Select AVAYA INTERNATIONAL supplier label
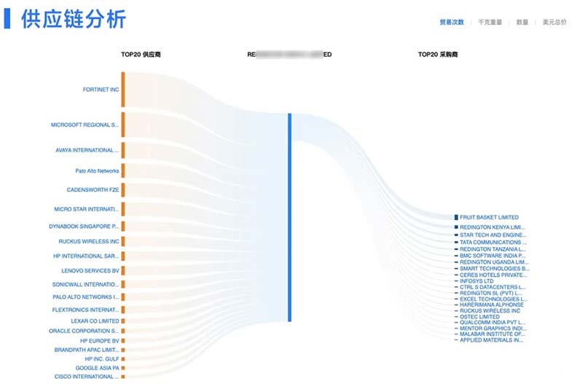This screenshot has width=585, height=392. (87, 150)
